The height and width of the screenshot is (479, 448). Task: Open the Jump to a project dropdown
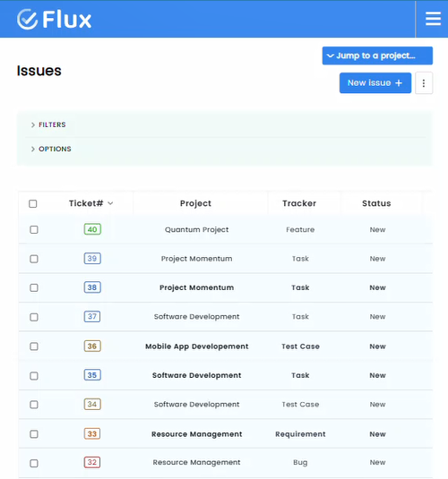[x=377, y=56]
